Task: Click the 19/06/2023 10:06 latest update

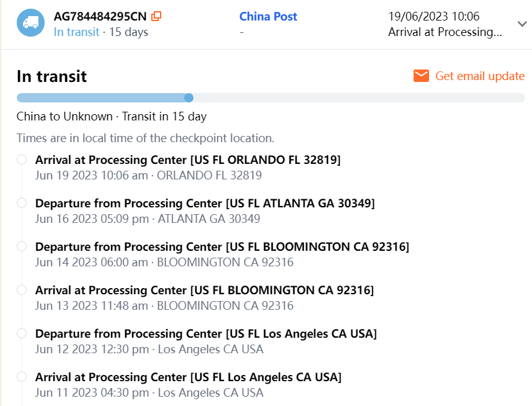Action: tap(433, 16)
